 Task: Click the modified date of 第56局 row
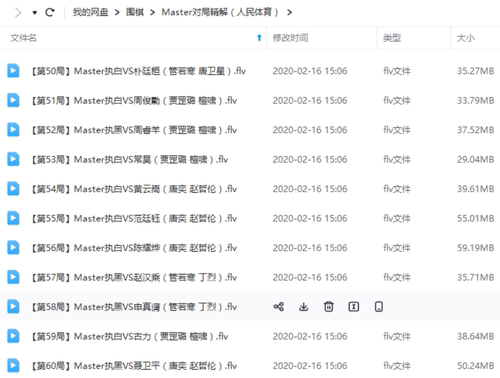click(310, 248)
